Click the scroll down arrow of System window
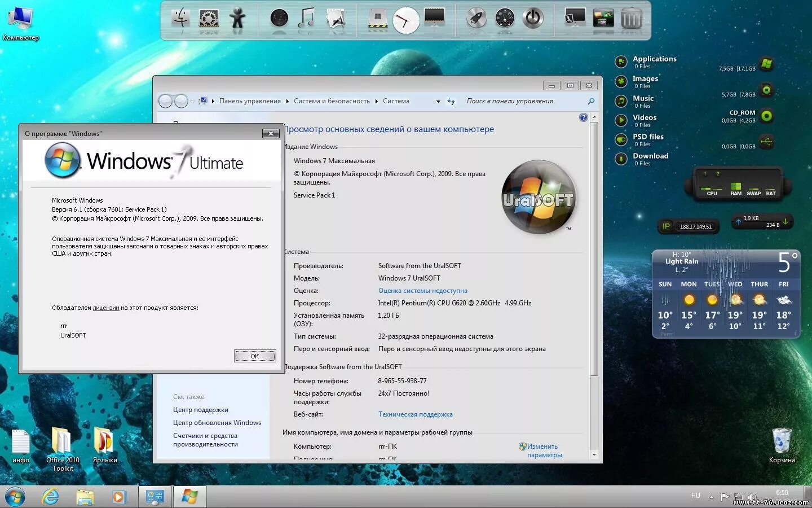 (594, 454)
